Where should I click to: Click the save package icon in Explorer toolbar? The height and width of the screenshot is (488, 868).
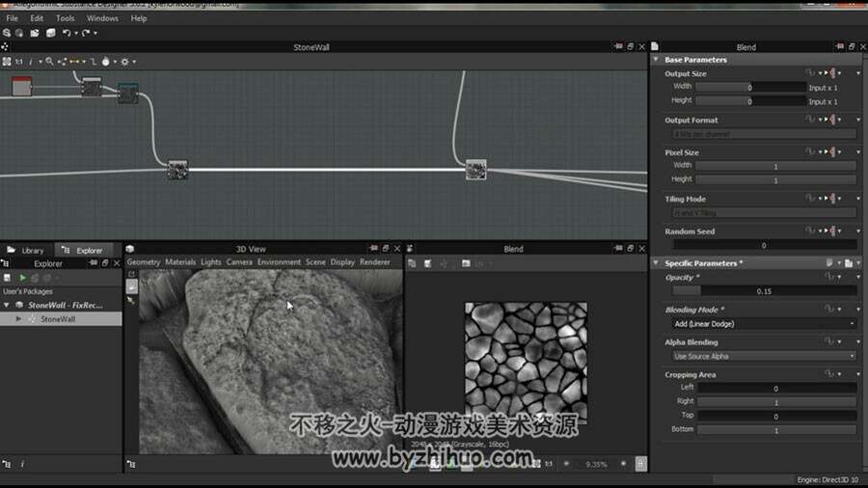pos(7,278)
